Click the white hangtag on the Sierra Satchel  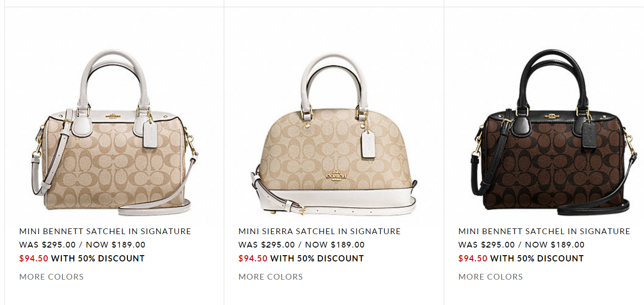[x=368, y=144]
